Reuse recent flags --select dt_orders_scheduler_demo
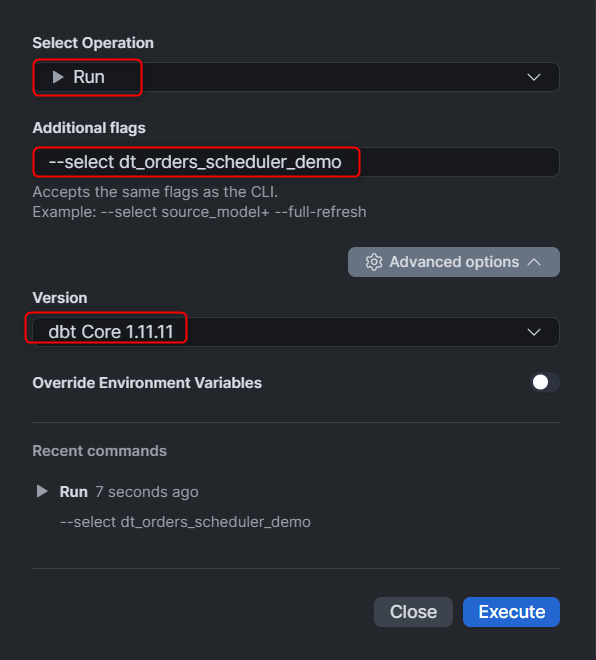Viewport: 596px width, 660px height. [x=185, y=522]
